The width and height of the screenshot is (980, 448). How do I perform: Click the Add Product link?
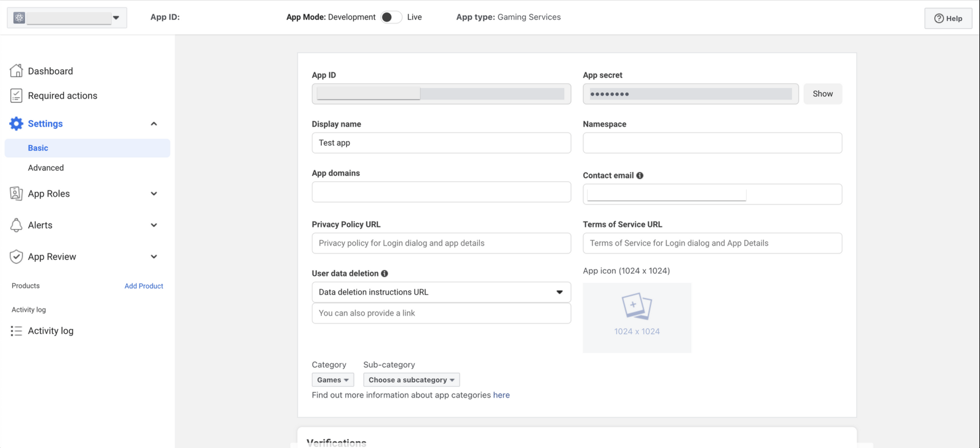[x=143, y=286]
